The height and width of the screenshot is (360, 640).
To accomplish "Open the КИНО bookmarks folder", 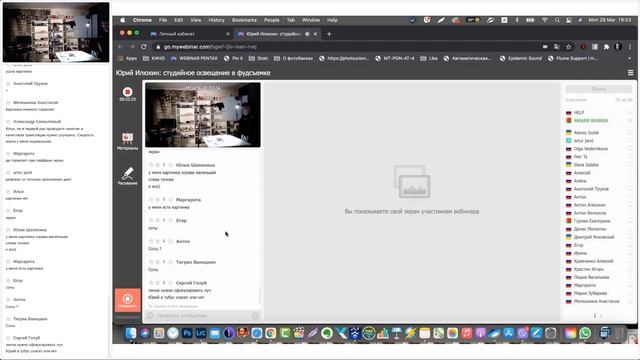I will coord(154,58).
